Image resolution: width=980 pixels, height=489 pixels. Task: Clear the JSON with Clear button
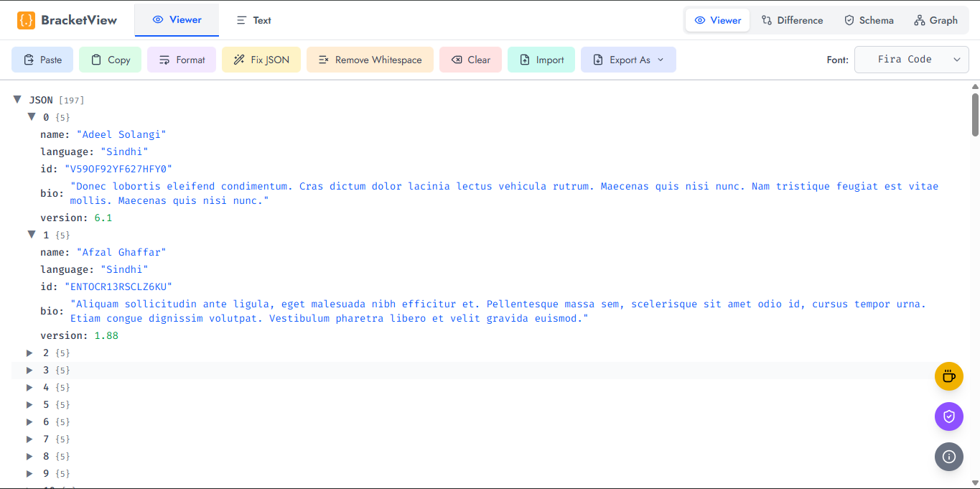[470, 60]
